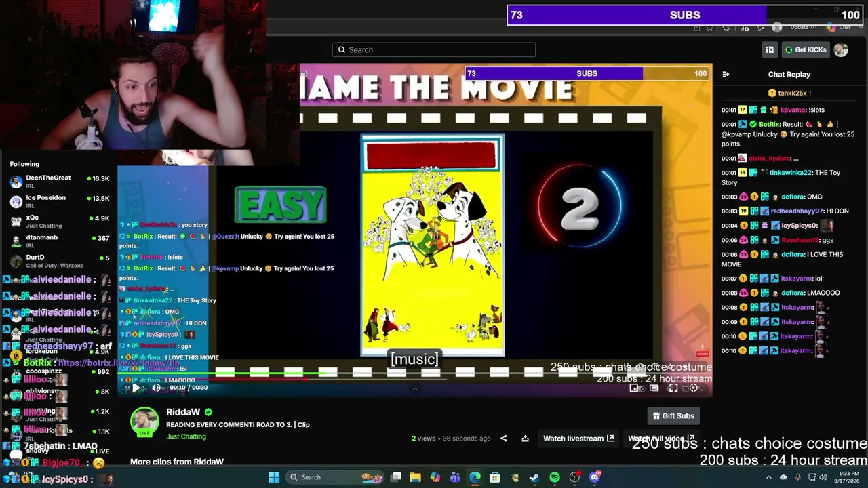The height and width of the screenshot is (488, 868).
Task: Open video player settings gear
Action: point(693,388)
